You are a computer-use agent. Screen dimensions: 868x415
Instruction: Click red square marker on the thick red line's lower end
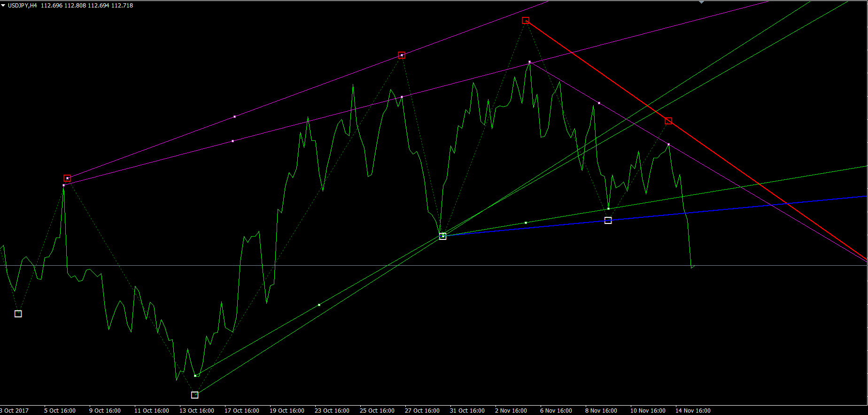668,121
